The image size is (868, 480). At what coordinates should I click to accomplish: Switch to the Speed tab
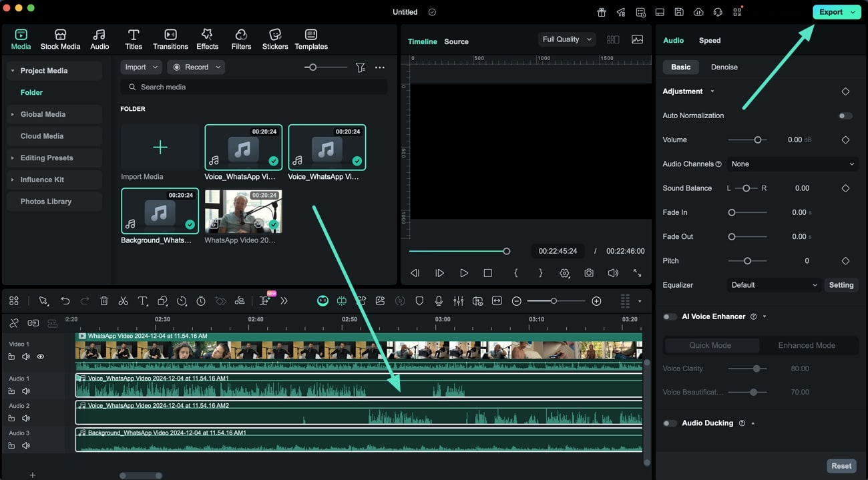coord(709,40)
